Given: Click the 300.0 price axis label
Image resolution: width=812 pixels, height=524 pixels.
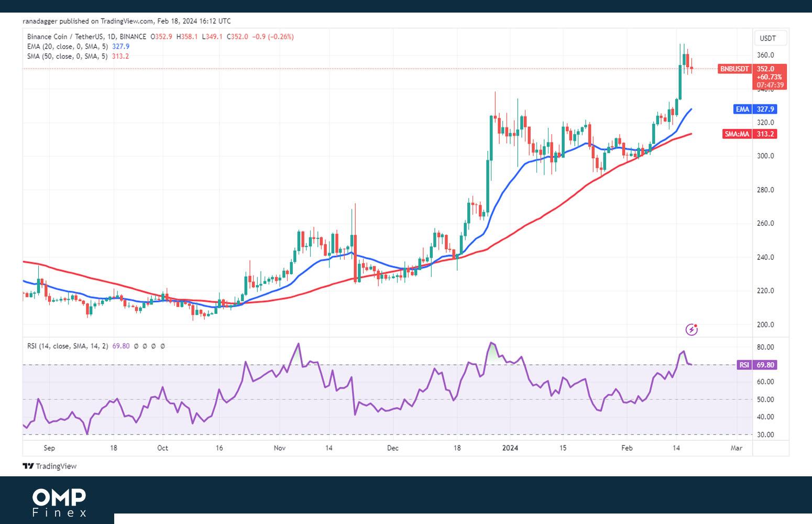Looking at the screenshot, I should (x=765, y=156).
